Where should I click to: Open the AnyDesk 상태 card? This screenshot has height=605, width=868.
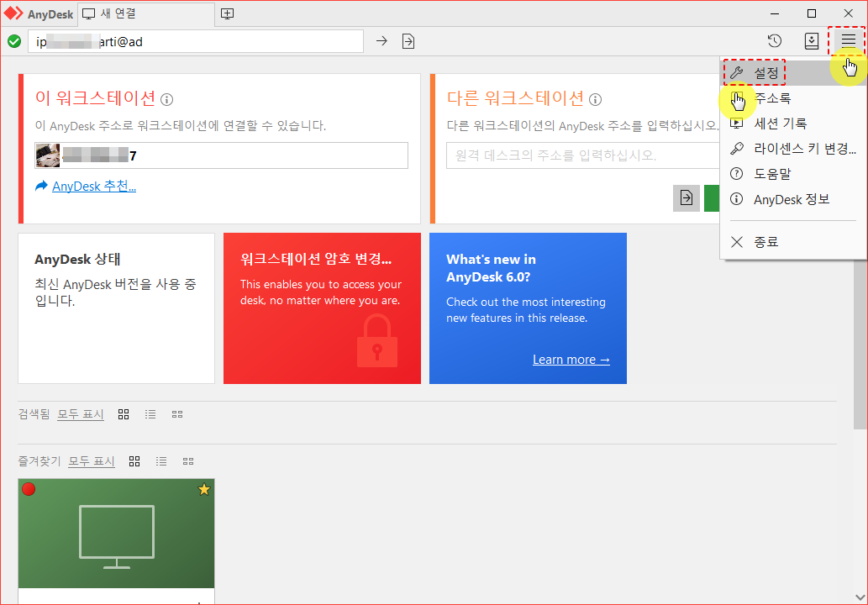pos(116,308)
